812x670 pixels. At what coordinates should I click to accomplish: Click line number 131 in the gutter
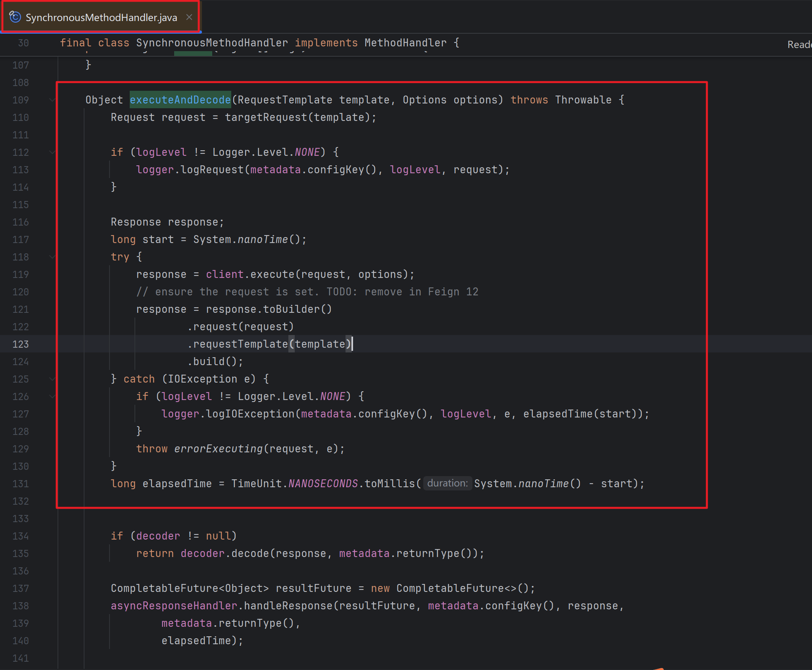click(21, 484)
